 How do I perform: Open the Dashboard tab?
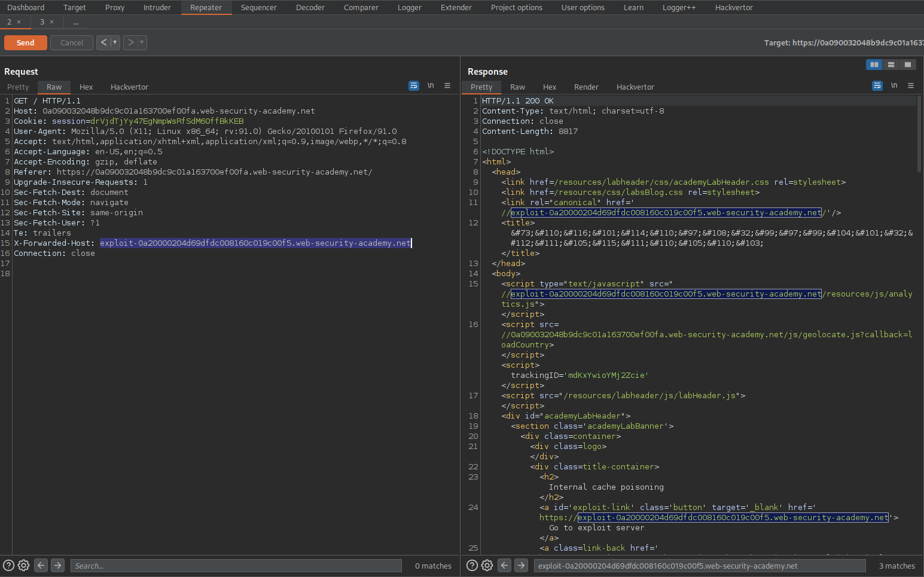point(26,8)
